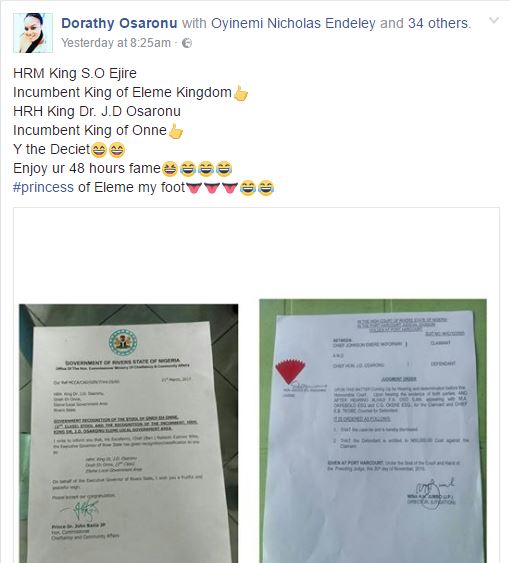Click the Dorathy Osaronu name link
510x563 pixels.
click(x=119, y=23)
